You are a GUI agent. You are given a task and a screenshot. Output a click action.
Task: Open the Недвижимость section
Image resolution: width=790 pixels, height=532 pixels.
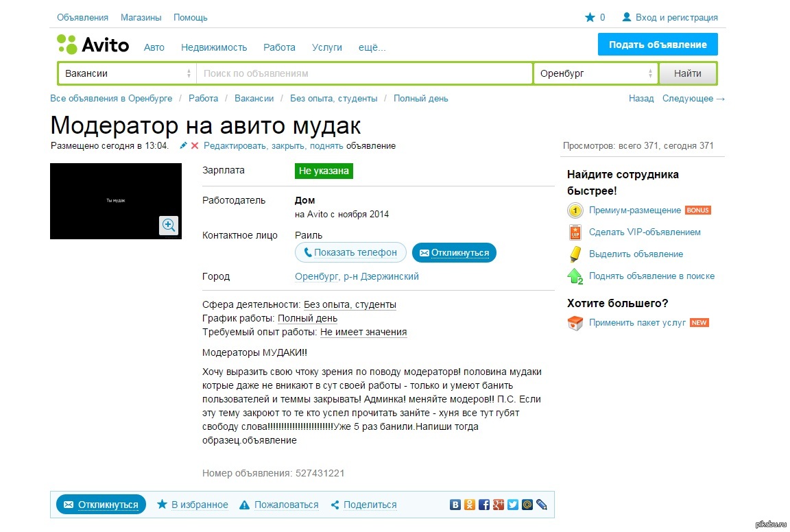coord(214,47)
